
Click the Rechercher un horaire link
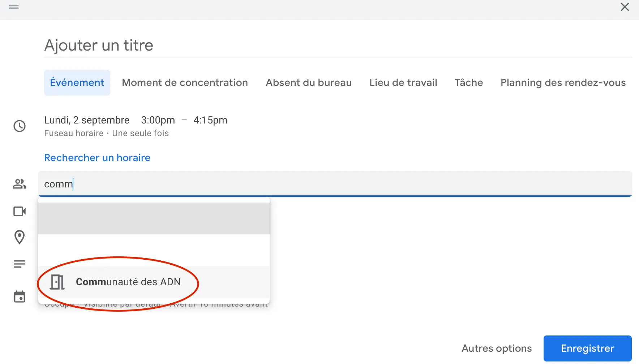point(97,158)
